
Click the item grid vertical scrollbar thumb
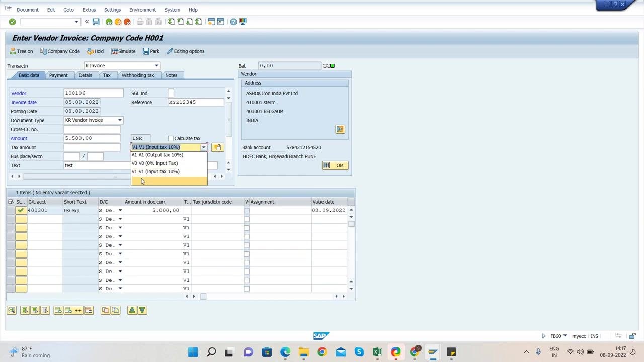[x=351, y=224]
